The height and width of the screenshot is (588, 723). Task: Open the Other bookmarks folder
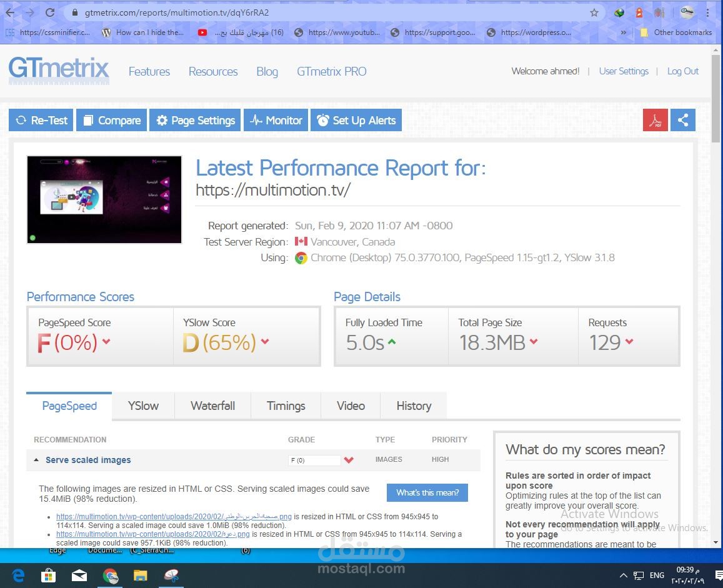(676, 32)
